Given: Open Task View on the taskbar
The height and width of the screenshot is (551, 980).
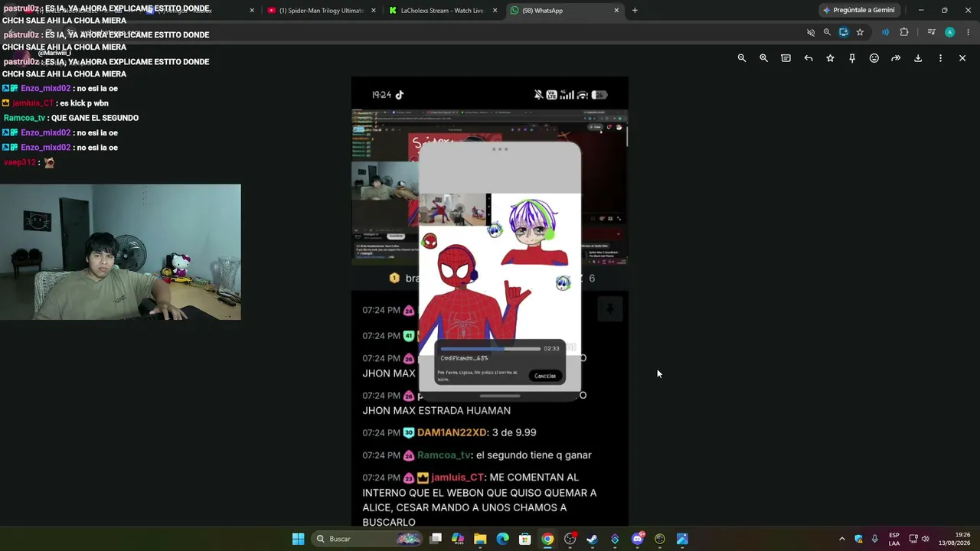Looking at the screenshot, I should (x=436, y=539).
